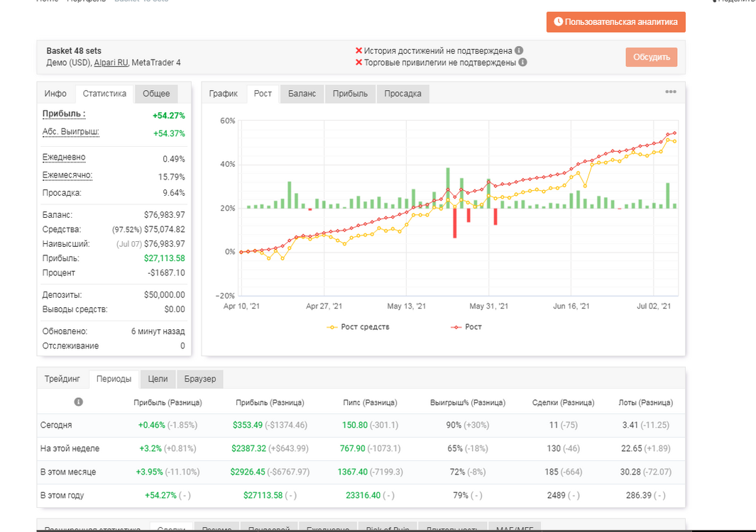Select the Рост chart tab

(x=263, y=94)
